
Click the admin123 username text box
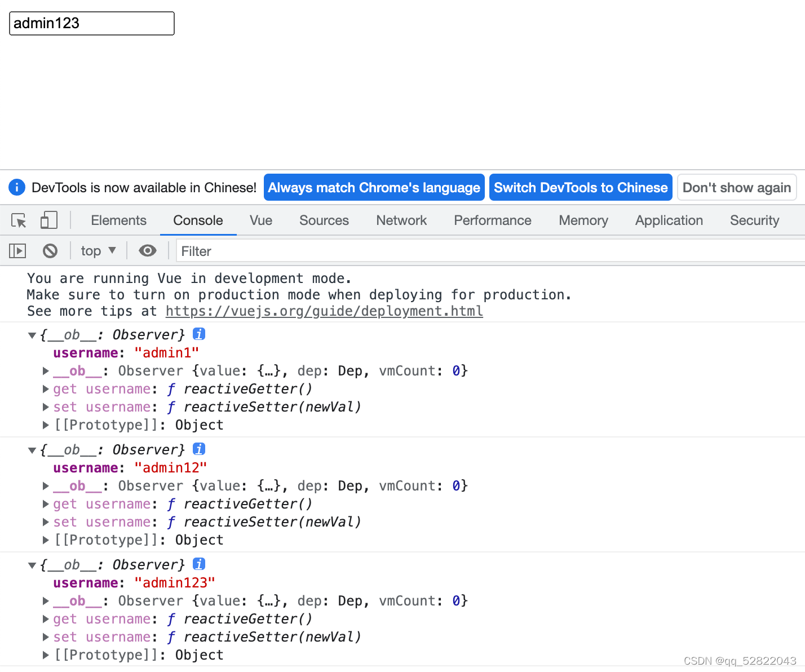pos(91,23)
